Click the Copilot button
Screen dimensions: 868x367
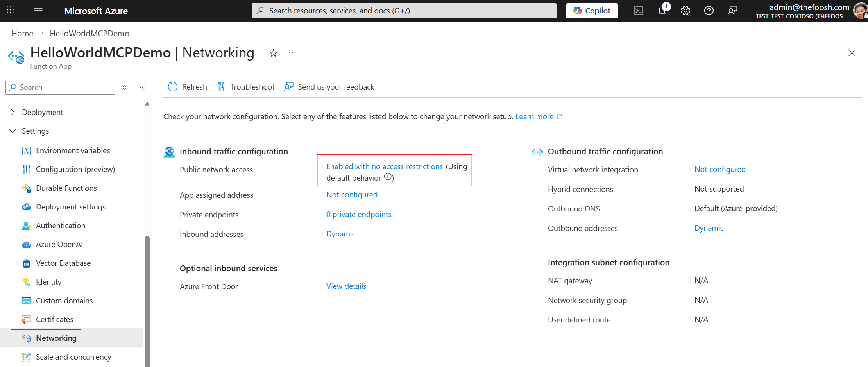point(592,11)
